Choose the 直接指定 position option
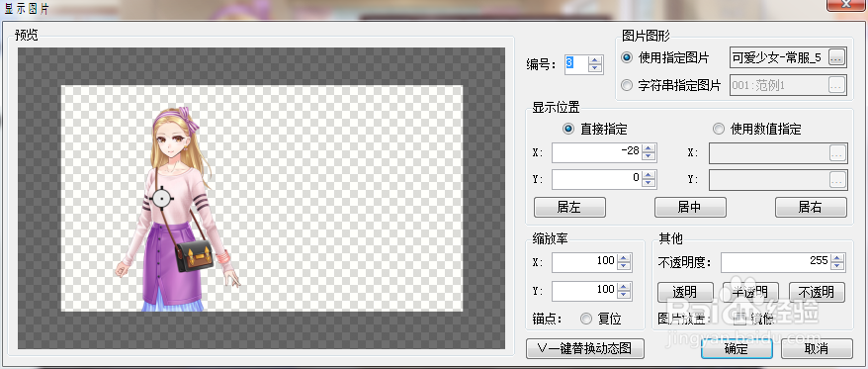 tap(568, 129)
